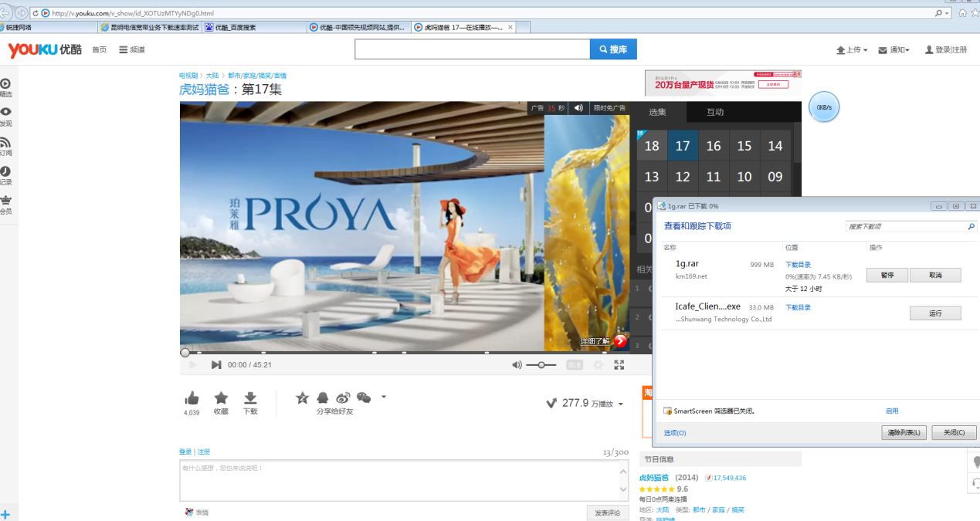Click 限时免广告 skip-ad button
This screenshot has height=521, width=980.
(609, 108)
